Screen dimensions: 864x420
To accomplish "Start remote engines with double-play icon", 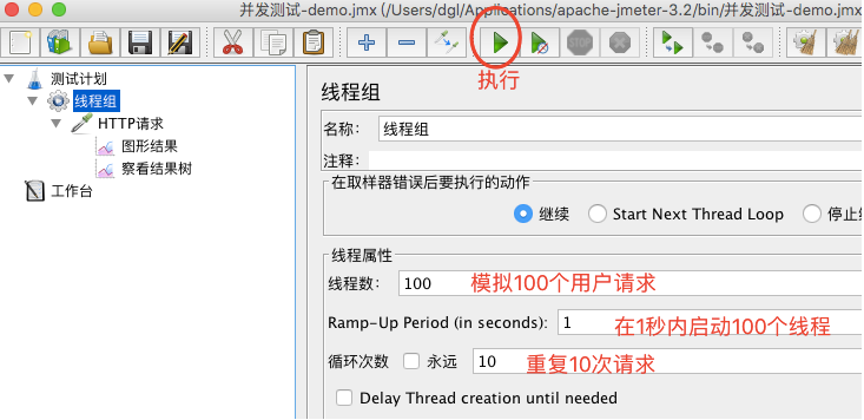I will (x=673, y=42).
